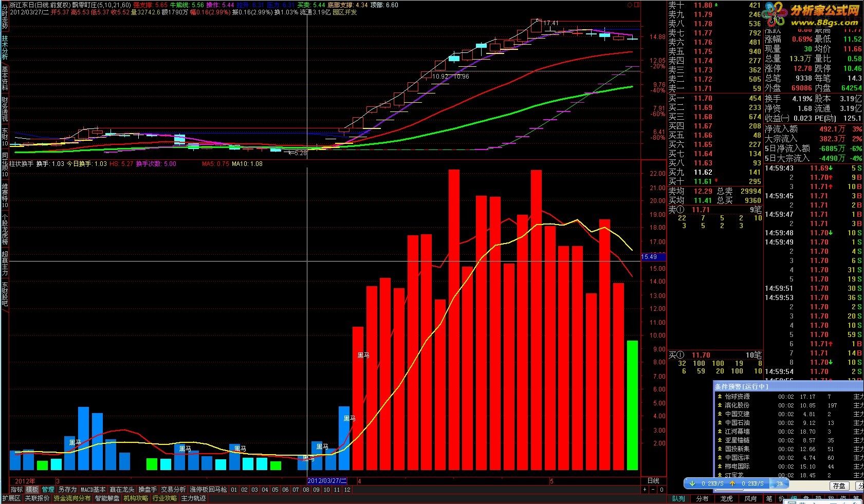Open the 行业攻略 tab
Screen dimensions: 864x504
[x=165, y=498]
